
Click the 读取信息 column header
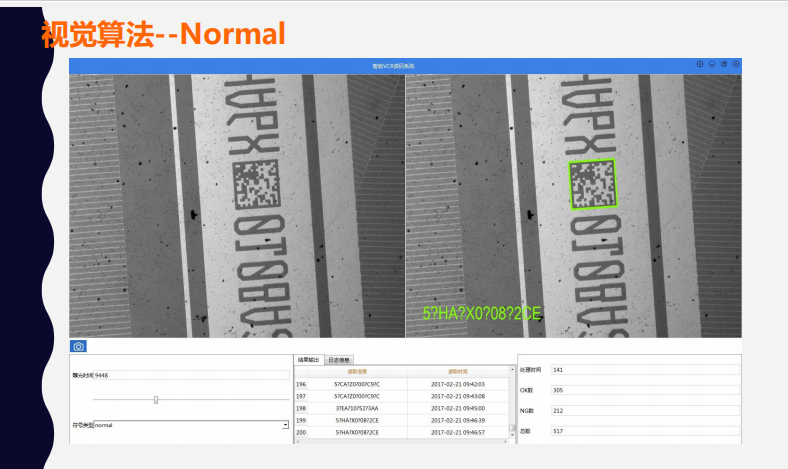tap(357, 371)
